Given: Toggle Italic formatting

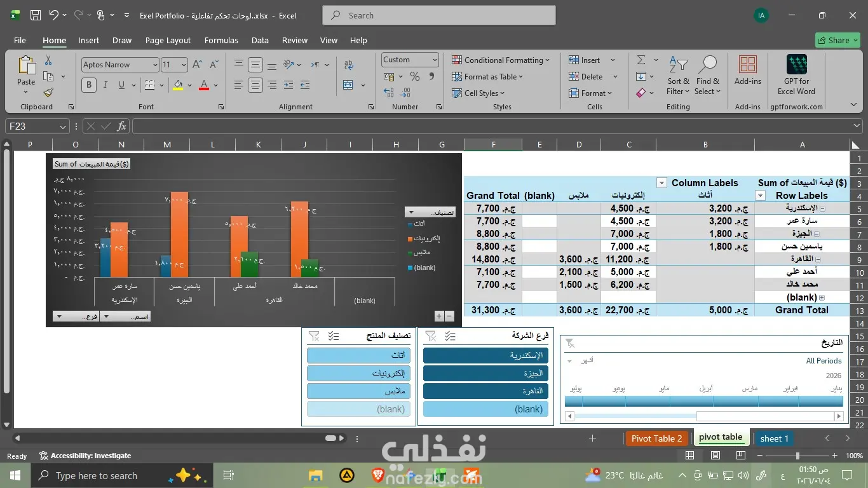Looking at the screenshot, I should point(105,85).
